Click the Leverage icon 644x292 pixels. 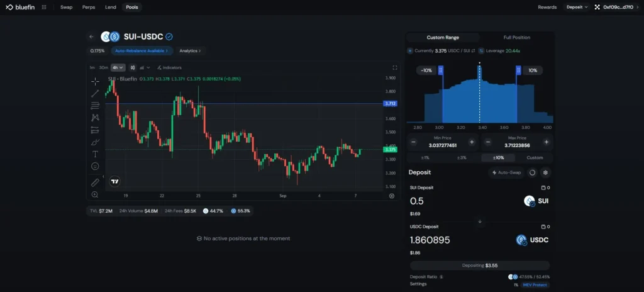(x=481, y=50)
